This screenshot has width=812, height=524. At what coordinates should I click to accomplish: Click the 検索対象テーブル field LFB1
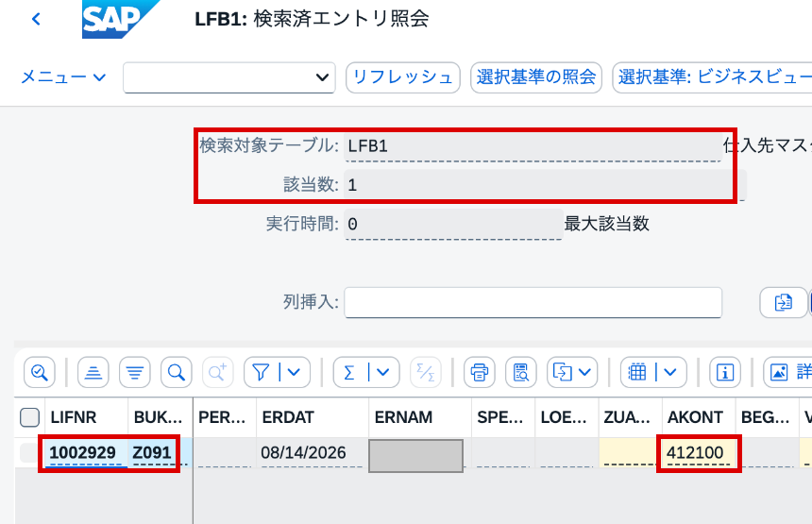(x=533, y=146)
